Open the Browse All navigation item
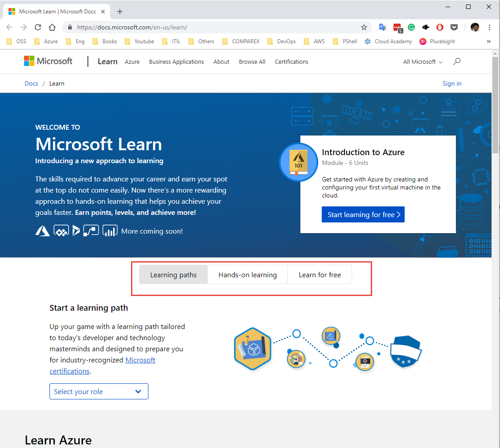 click(252, 62)
